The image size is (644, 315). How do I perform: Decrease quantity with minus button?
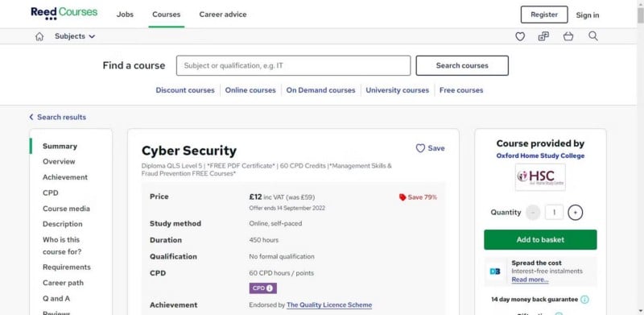point(533,213)
